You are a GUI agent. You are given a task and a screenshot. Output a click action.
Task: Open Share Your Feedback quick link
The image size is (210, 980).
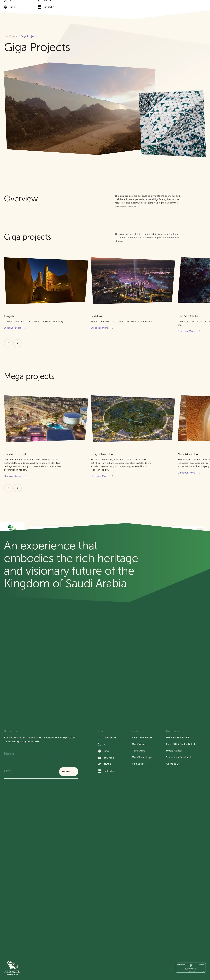pos(179,757)
